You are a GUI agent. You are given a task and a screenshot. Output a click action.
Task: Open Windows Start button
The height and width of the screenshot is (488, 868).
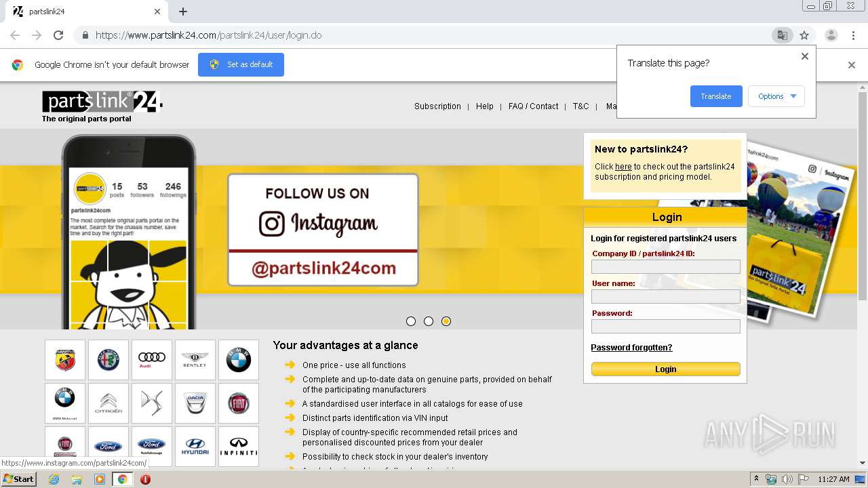coord(18,479)
